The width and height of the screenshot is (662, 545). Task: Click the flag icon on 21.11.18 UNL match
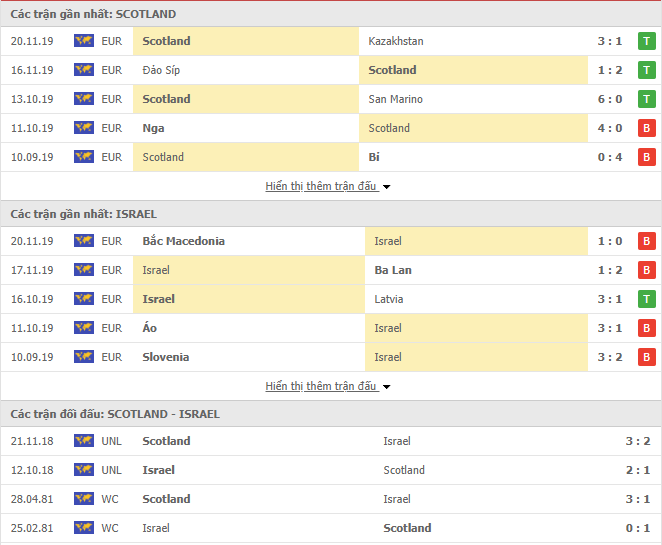[84, 441]
